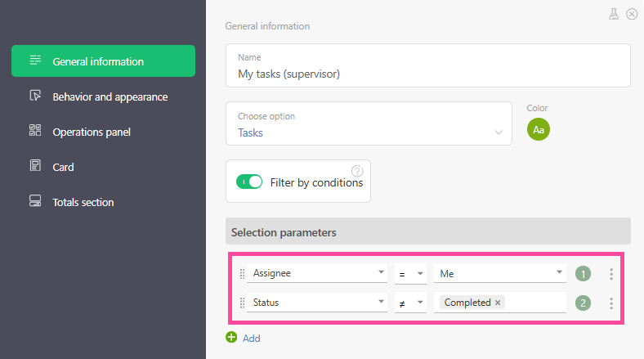Click the green plus Add icon

tap(231, 337)
